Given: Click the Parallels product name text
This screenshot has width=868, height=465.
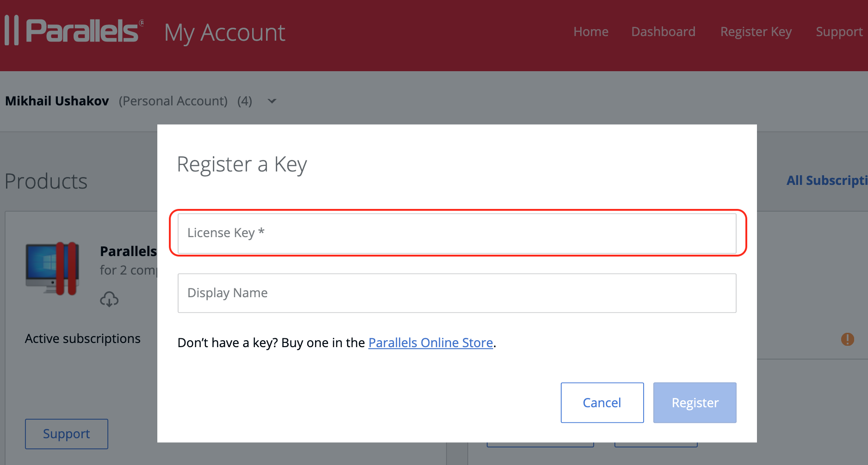Looking at the screenshot, I should click(x=128, y=251).
